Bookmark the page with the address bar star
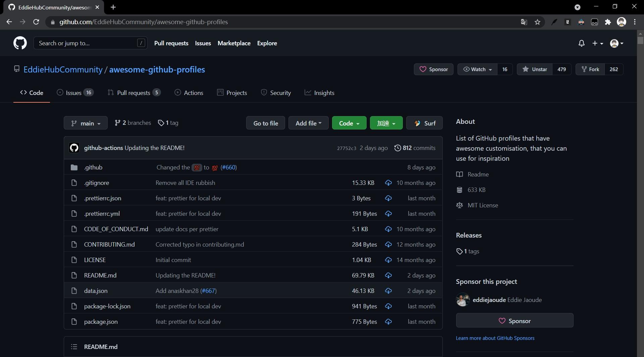Screen dimensions: 644x357 pos(537,22)
